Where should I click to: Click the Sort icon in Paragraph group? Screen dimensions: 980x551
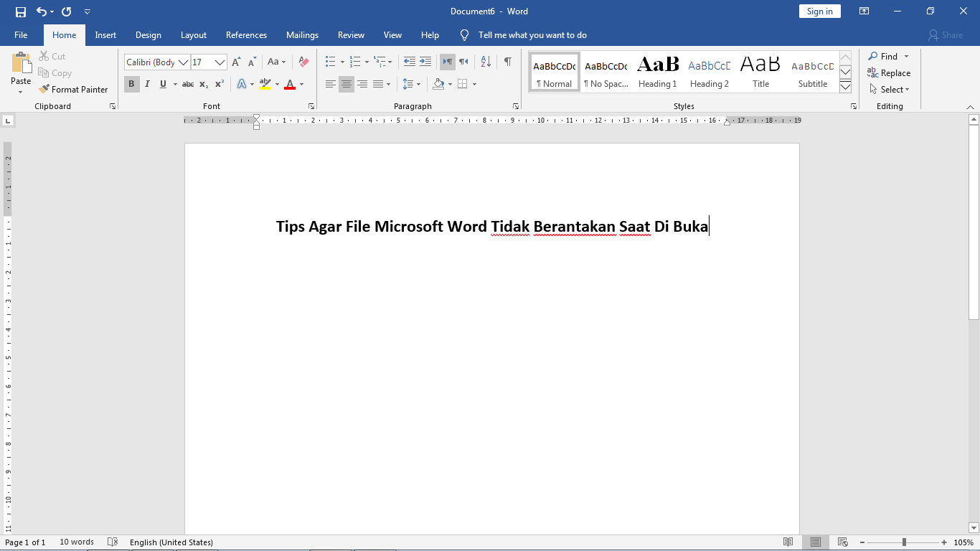486,62
